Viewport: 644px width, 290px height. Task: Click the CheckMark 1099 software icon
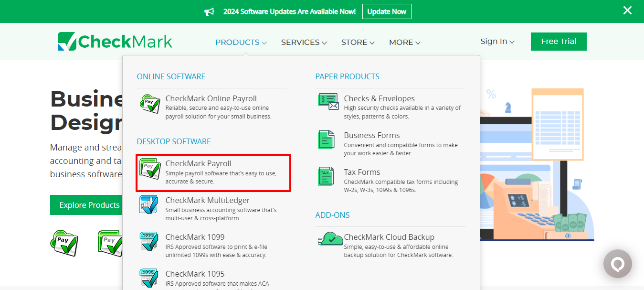[x=149, y=241]
